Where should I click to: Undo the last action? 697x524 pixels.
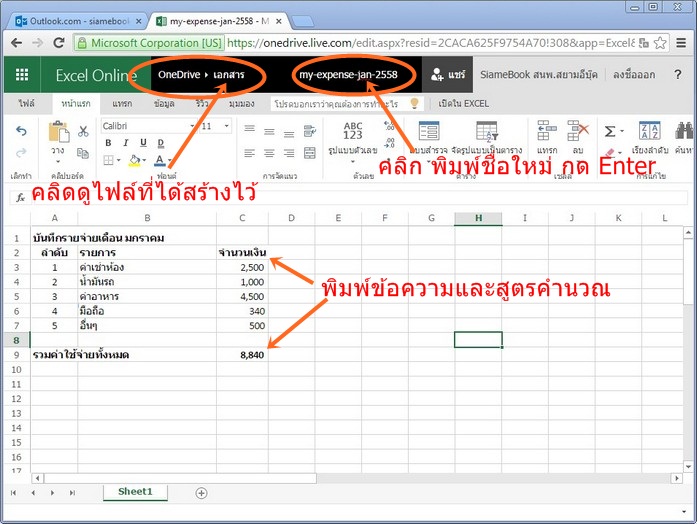point(21,131)
